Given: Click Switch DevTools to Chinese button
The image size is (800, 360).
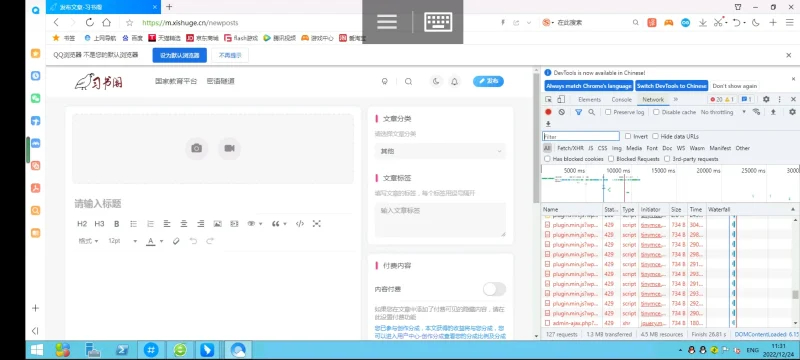Looking at the screenshot, I should [x=672, y=86].
